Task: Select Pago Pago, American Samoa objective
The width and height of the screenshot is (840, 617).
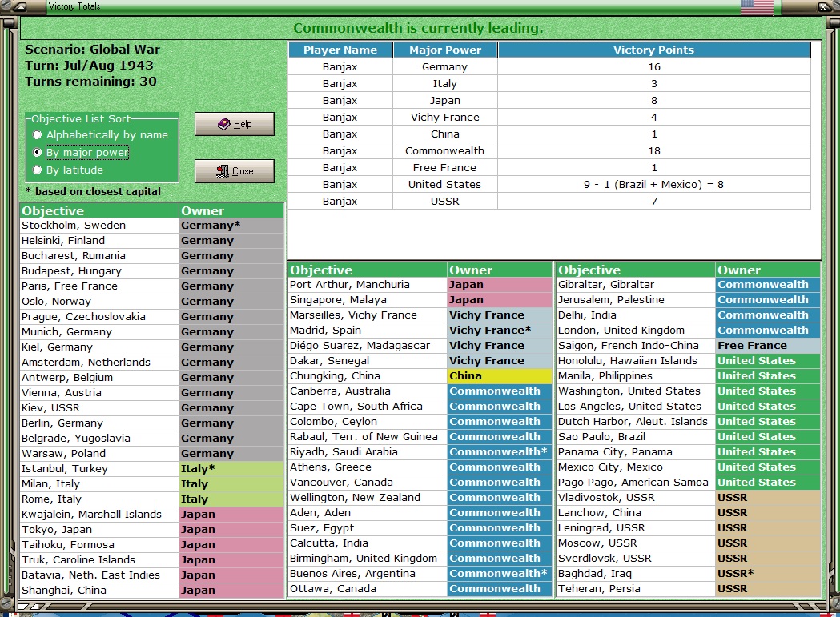Action: point(636,483)
